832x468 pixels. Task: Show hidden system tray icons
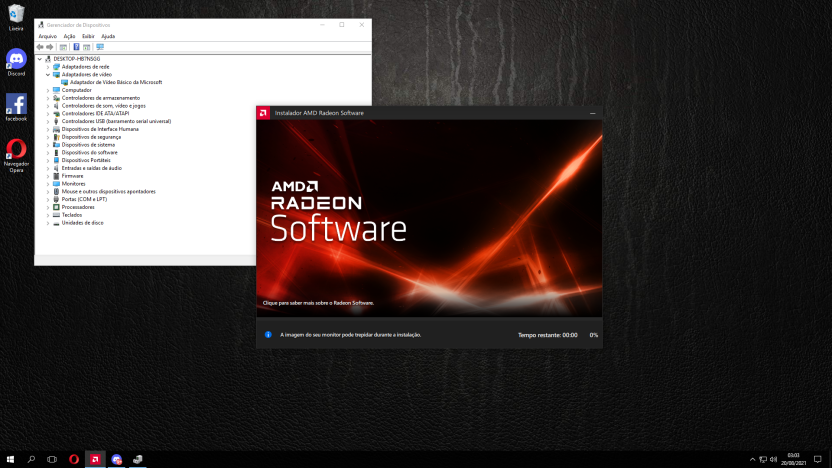752,460
